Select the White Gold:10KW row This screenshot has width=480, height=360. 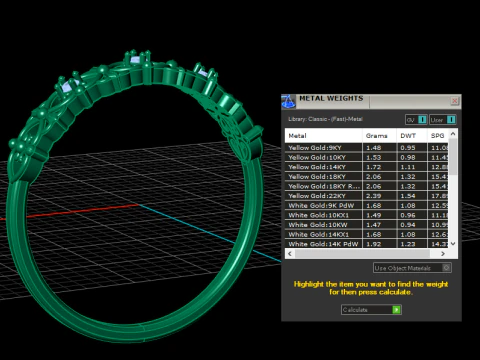(x=366, y=225)
